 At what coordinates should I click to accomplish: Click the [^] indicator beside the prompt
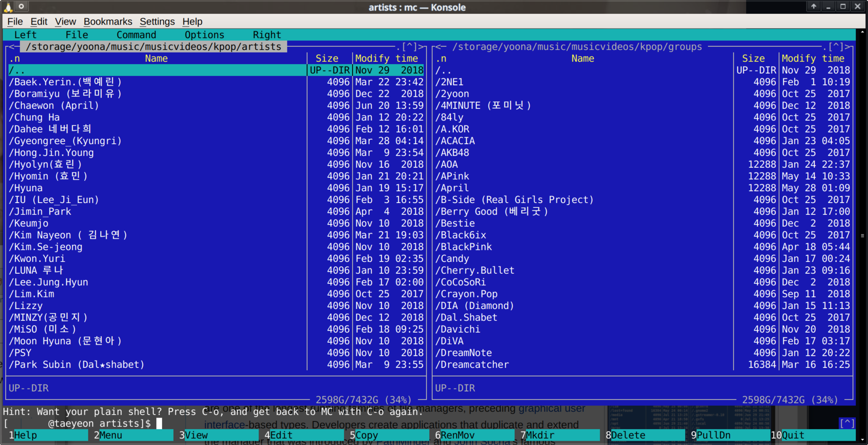point(847,423)
